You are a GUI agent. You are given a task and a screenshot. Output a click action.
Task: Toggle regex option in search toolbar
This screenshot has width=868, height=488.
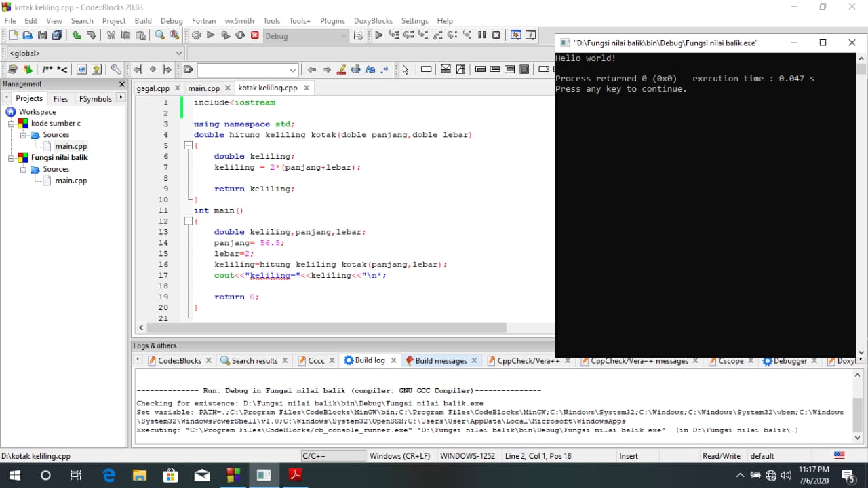click(384, 69)
